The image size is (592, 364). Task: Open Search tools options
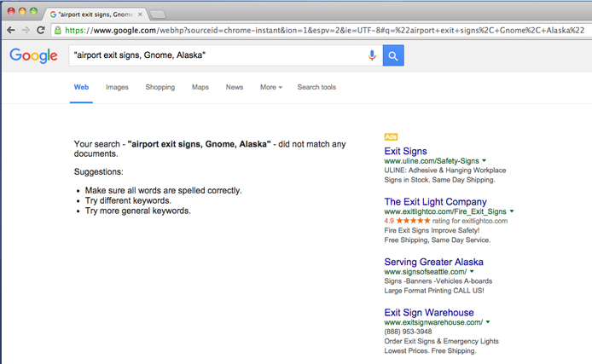316,87
